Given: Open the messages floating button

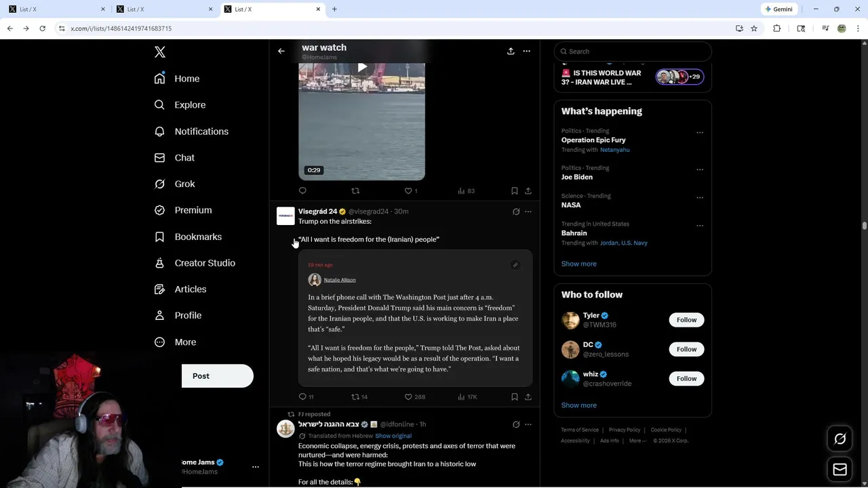Looking at the screenshot, I should coord(840,470).
